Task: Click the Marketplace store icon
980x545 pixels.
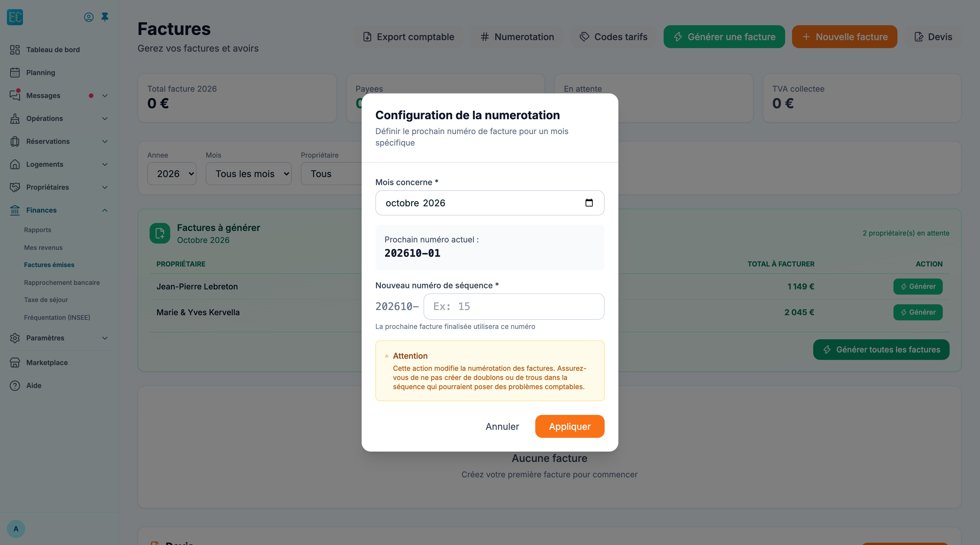Action: [x=15, y=362]
